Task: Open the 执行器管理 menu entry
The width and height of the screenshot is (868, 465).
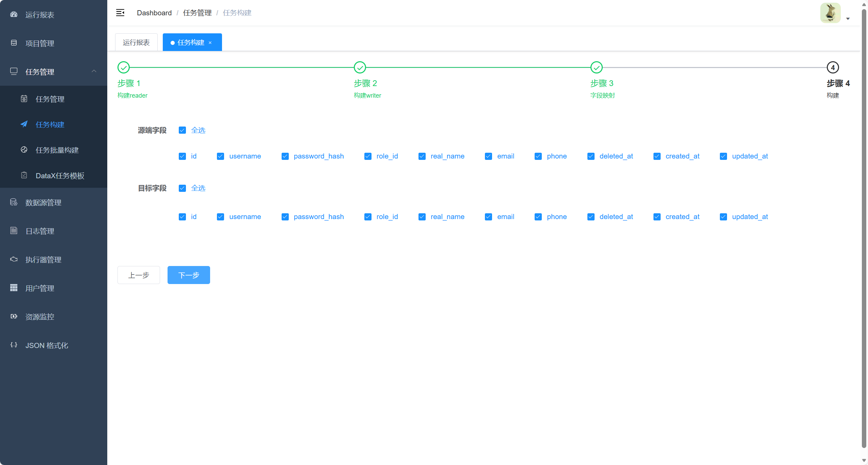Action: tap(43, 260)
